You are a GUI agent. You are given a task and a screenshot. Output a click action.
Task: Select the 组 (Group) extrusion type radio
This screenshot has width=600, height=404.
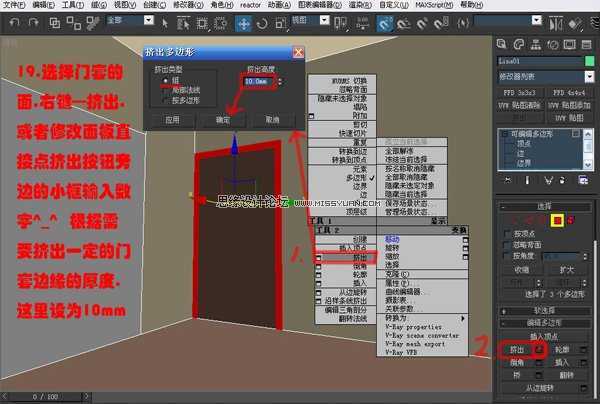pyautogui.click(x=165, y=80)
